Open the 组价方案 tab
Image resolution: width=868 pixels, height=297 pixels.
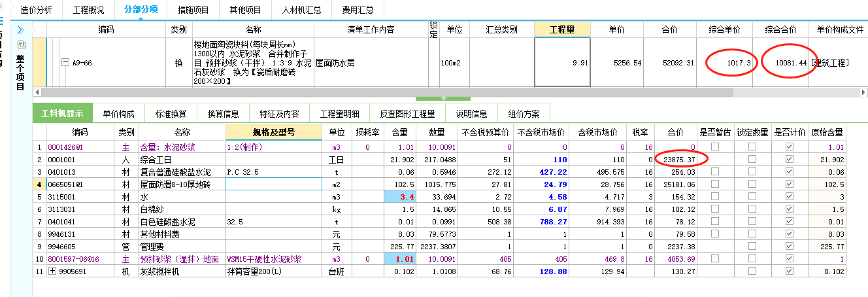point(524,113)
